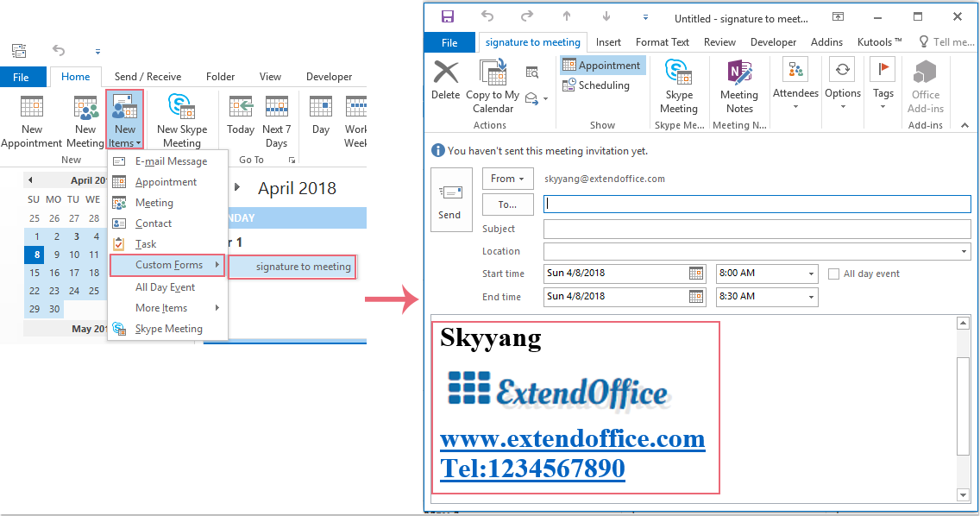Open Start time calendar picker icon
Image resolution: width=980 pixels, height=516 pixels.
coord(695,274)
